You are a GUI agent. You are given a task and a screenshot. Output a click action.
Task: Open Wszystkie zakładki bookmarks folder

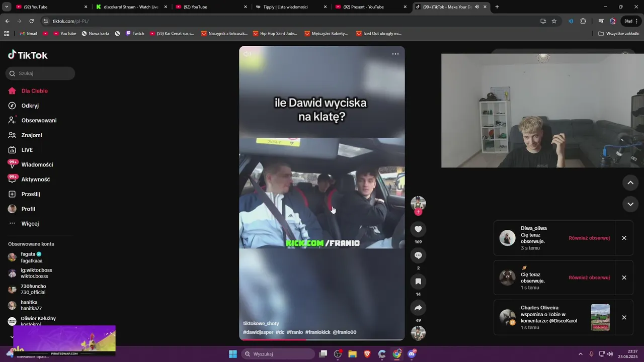pos(618,34)
